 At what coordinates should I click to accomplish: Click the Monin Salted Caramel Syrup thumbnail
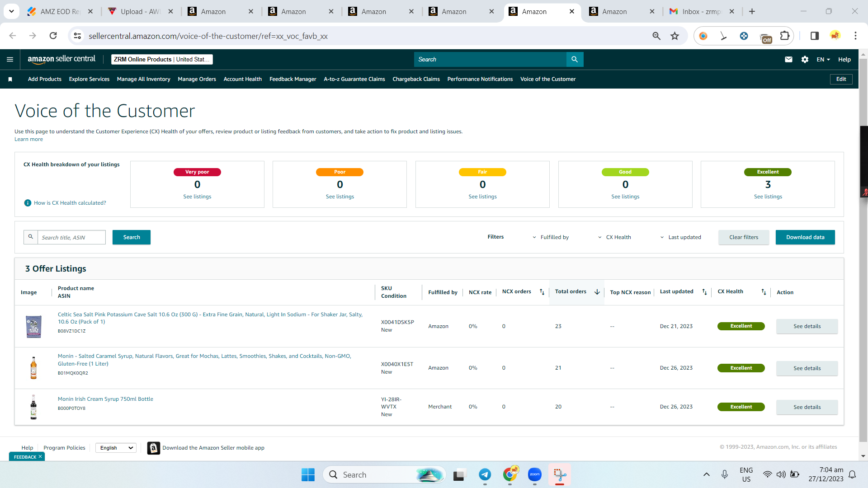(x=33, y=367)
